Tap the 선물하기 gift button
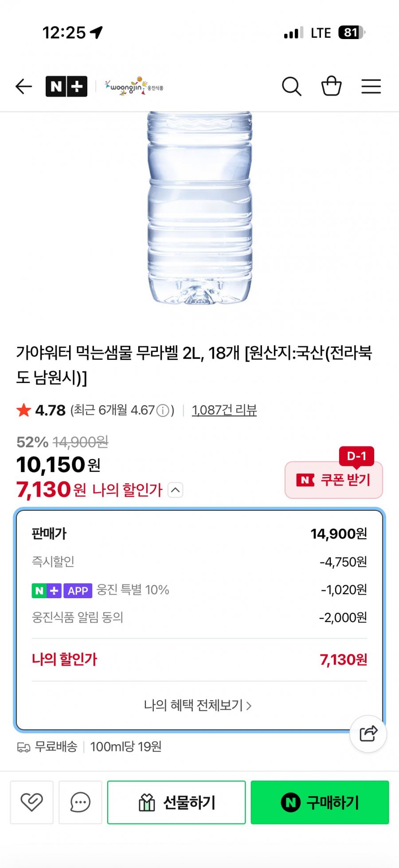Image resolution: width=399 pixels, height=868 pixels. (176, 802)
